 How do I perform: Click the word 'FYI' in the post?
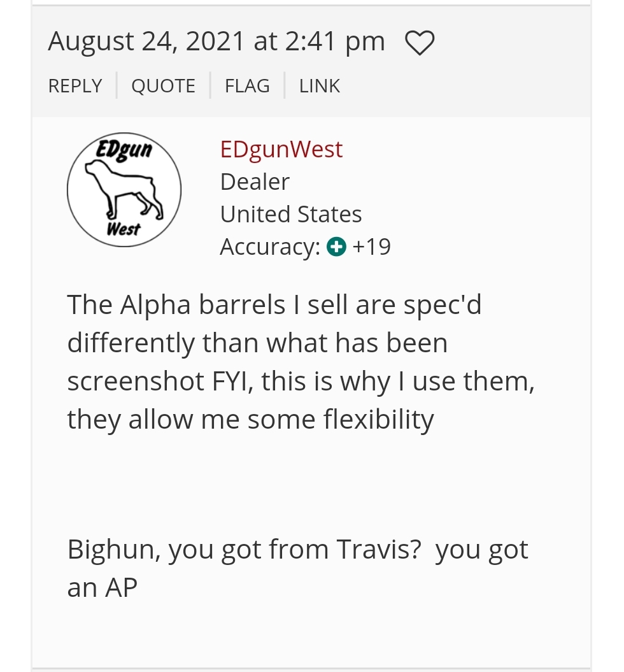(x=232, y=382)
